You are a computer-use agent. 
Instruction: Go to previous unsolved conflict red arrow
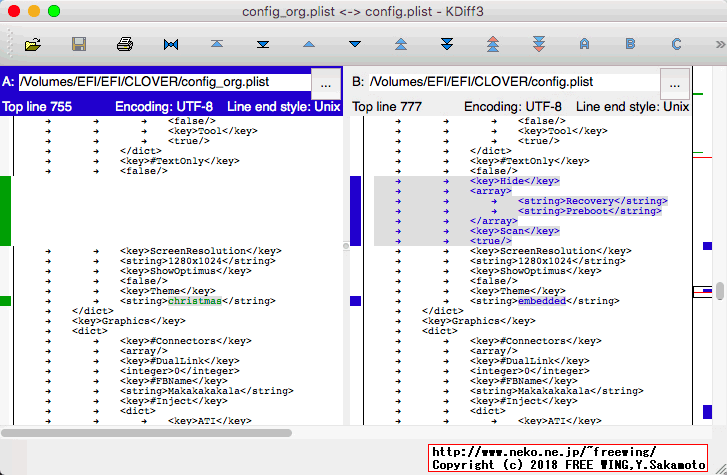493,44
